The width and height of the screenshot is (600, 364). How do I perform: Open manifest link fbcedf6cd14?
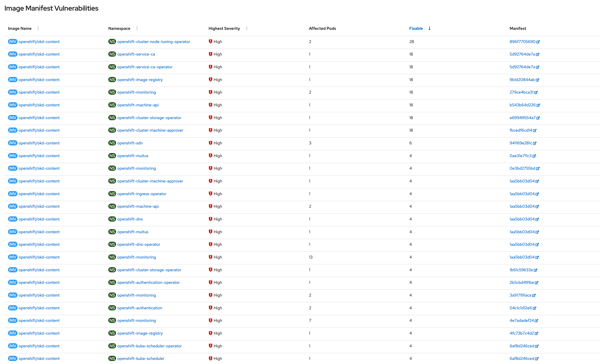click(x=521, y=130)
